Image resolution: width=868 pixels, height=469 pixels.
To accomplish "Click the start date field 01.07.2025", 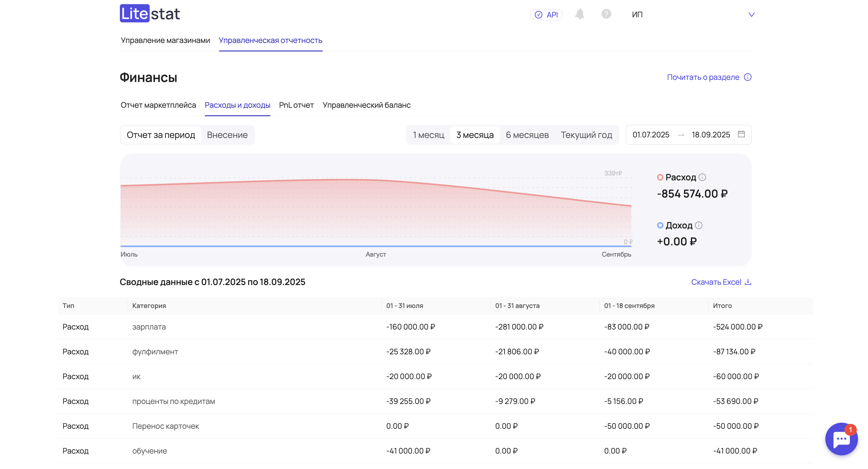I will click(651, 135).
